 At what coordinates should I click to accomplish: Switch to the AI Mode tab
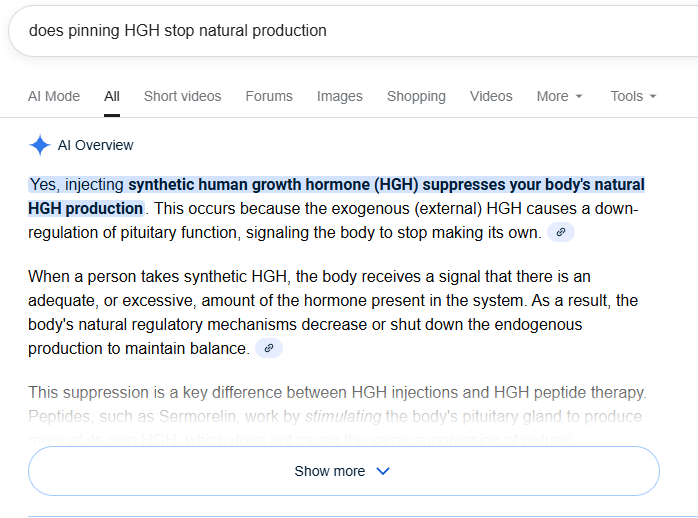[54, 96]
